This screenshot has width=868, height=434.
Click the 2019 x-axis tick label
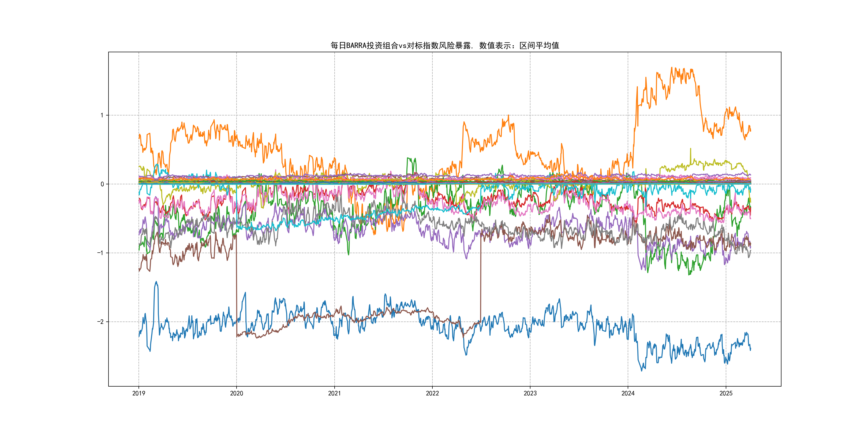[x=139, y=393]
